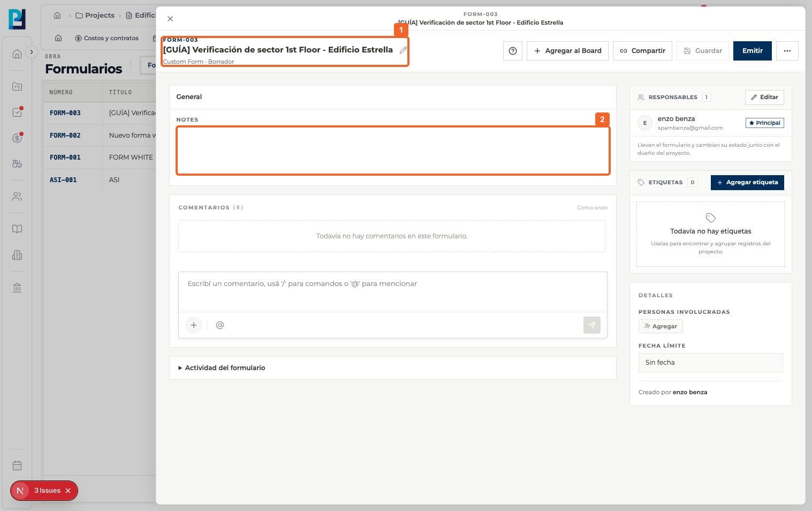
Task: Click the pencil icon beside form title
Action: tap(403, 50)
